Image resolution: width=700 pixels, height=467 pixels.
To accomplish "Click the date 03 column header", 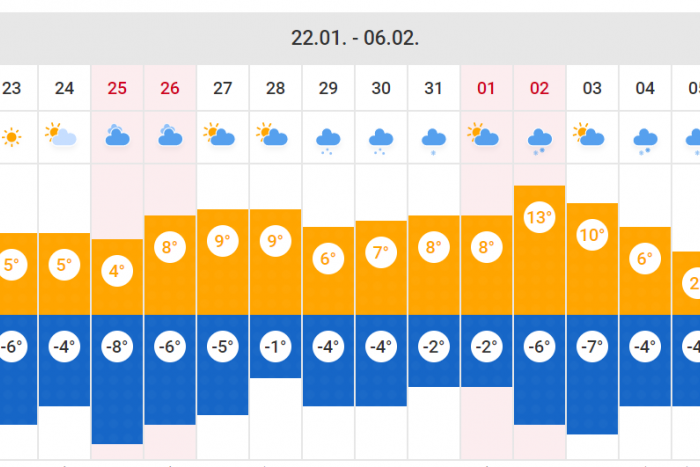I will coord(592,88).
